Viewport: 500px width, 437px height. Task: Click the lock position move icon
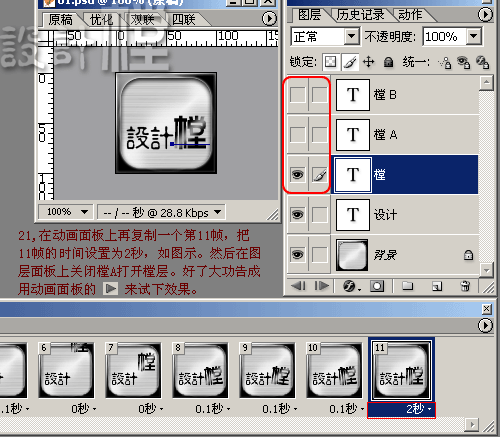coord(369,62)
